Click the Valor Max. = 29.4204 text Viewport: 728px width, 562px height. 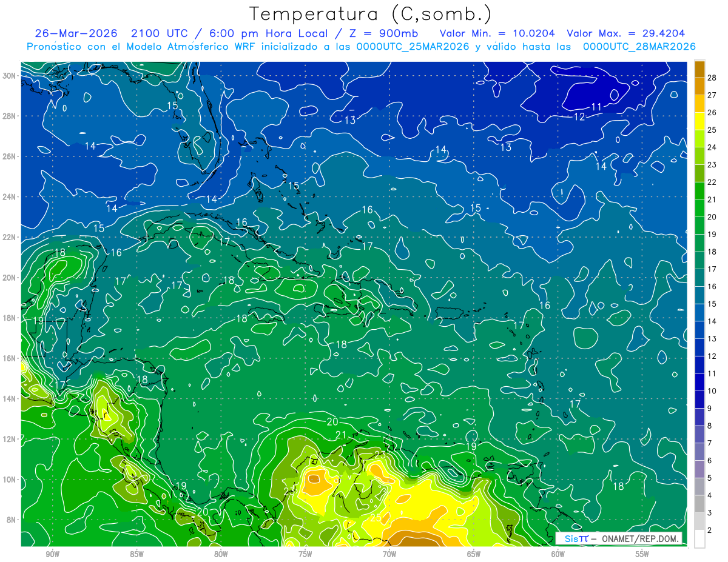click(x=626, y=33)
